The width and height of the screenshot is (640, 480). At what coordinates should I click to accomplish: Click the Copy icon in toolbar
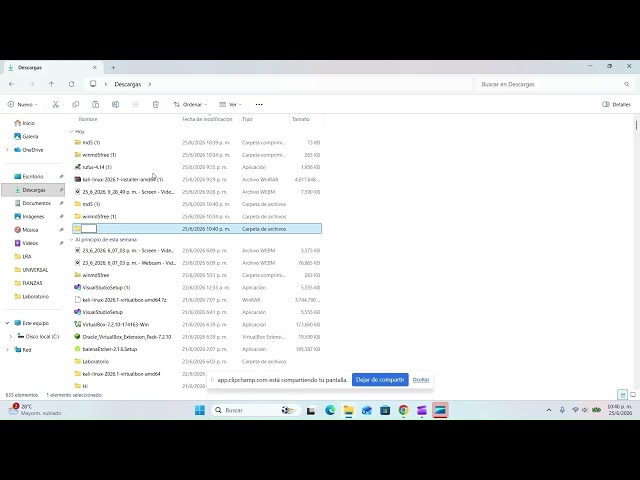coord(76,104)
